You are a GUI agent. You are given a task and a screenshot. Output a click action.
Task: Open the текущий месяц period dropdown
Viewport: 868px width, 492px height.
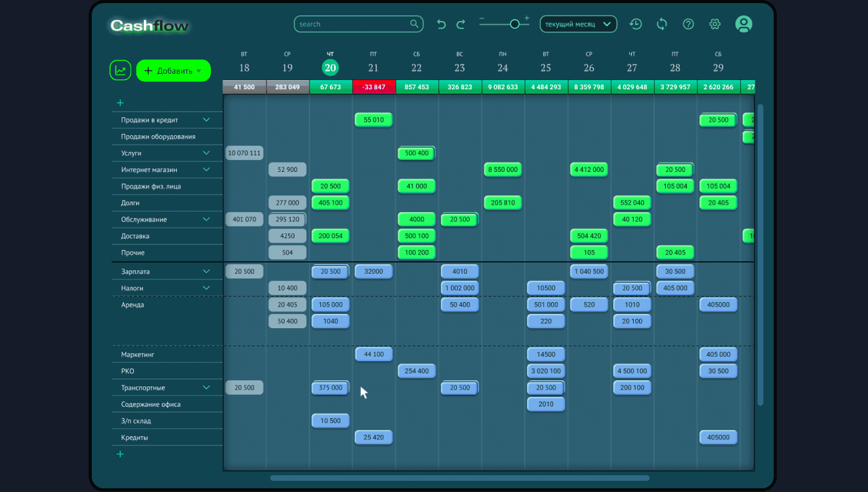coord(578,24)
